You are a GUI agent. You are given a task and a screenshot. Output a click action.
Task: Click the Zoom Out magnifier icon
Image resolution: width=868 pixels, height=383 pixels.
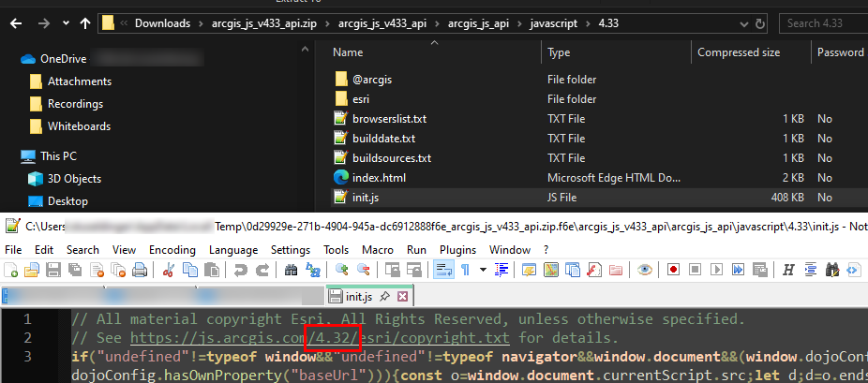point(364,270)
